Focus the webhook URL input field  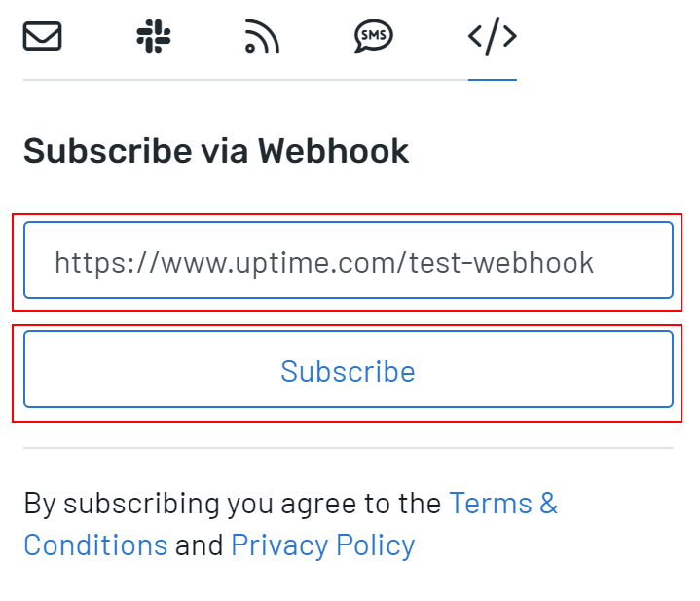pyautogui.click(x=348, y=261)
